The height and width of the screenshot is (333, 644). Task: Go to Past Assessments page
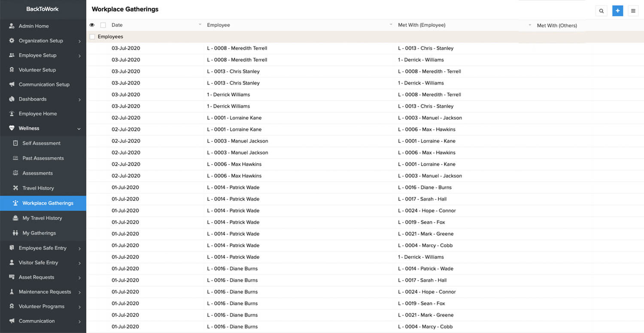pyautogui.click(x=43, y=158)
